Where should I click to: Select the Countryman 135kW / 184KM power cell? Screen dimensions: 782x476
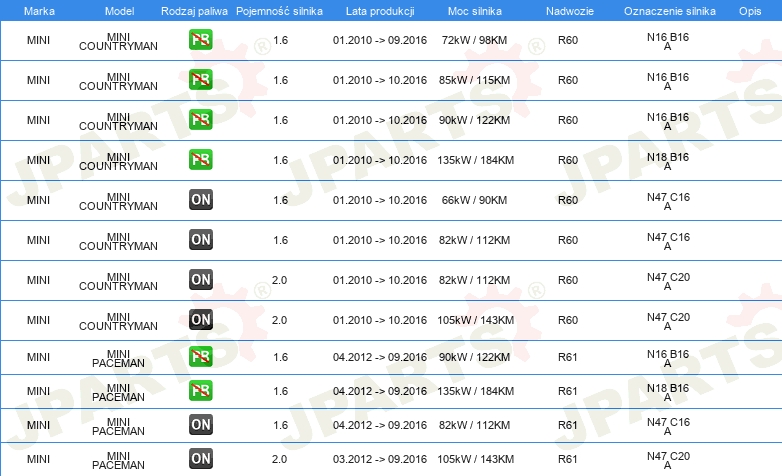pyautogui.click(x=475, y=160)
